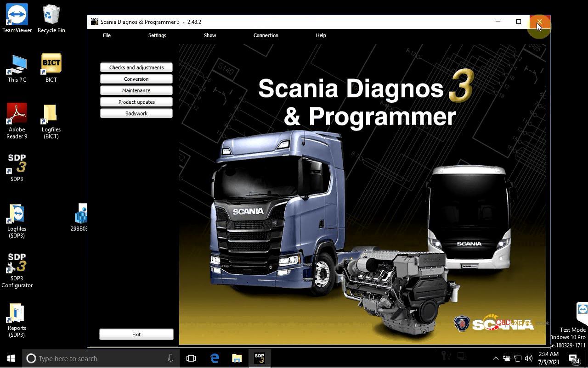The height and width of the screenshot is (368, 588).
Task: Open Product updates
Action: [136, 102]
